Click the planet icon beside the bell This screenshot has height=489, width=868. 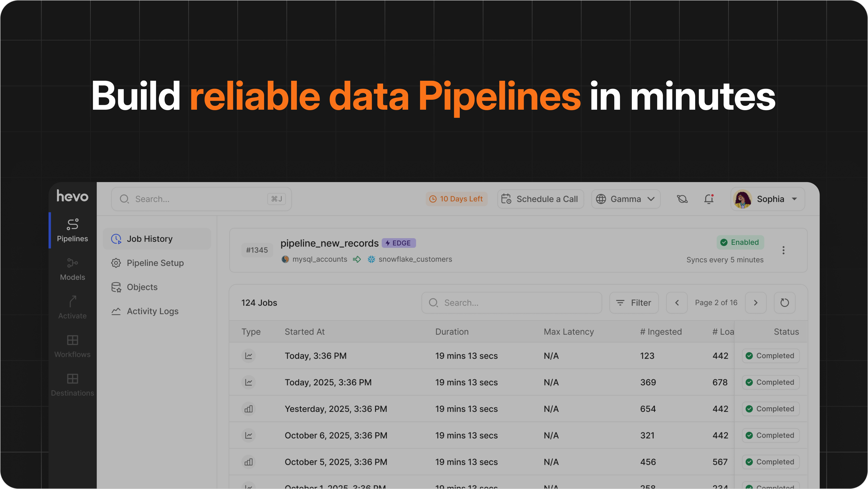[682, 199]
